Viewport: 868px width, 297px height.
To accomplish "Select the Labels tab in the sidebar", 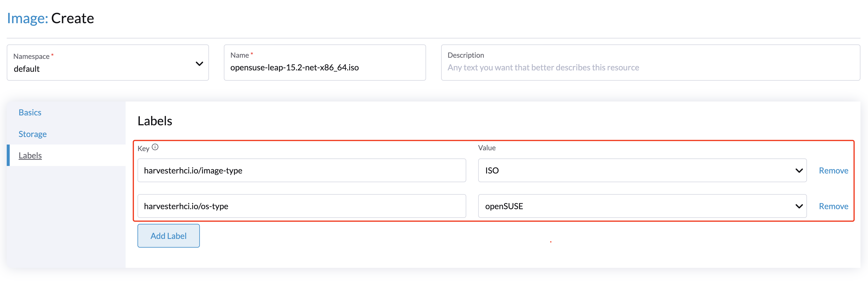I will [30, 155].
